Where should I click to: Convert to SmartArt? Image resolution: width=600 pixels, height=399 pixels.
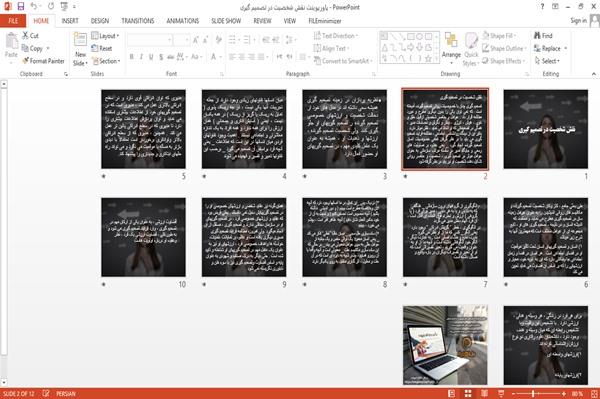click(x=343, y=61)
